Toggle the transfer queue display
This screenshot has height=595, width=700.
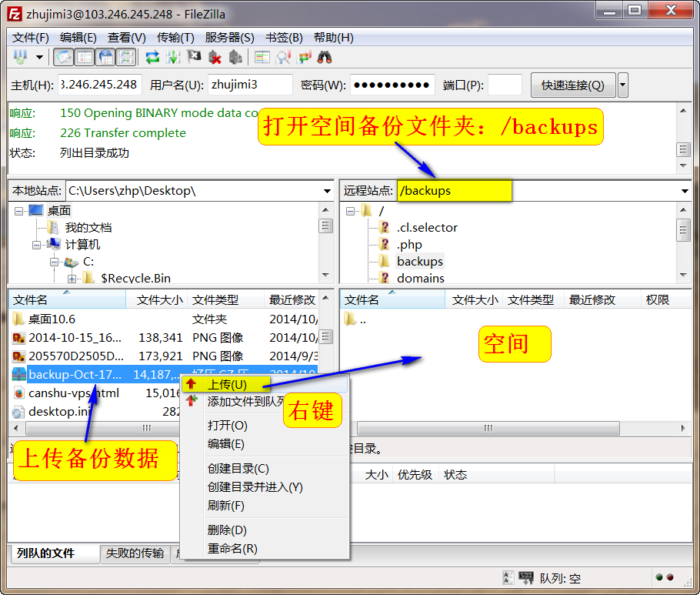tap(126, 57)
